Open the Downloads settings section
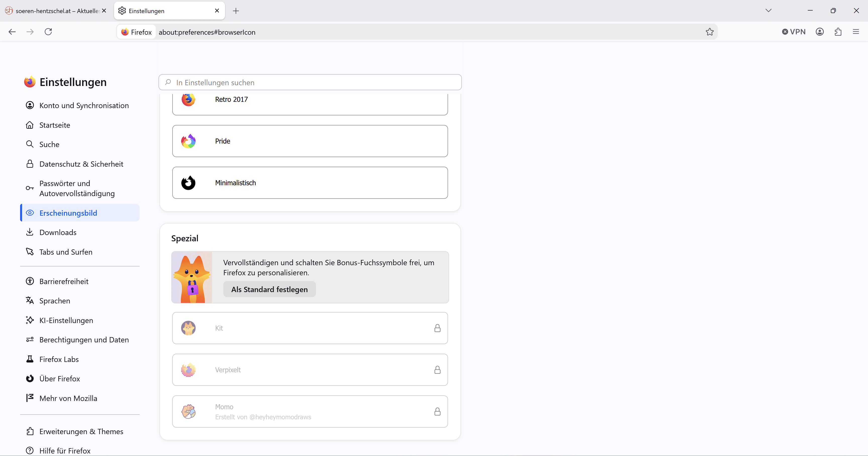 [80, 232]
